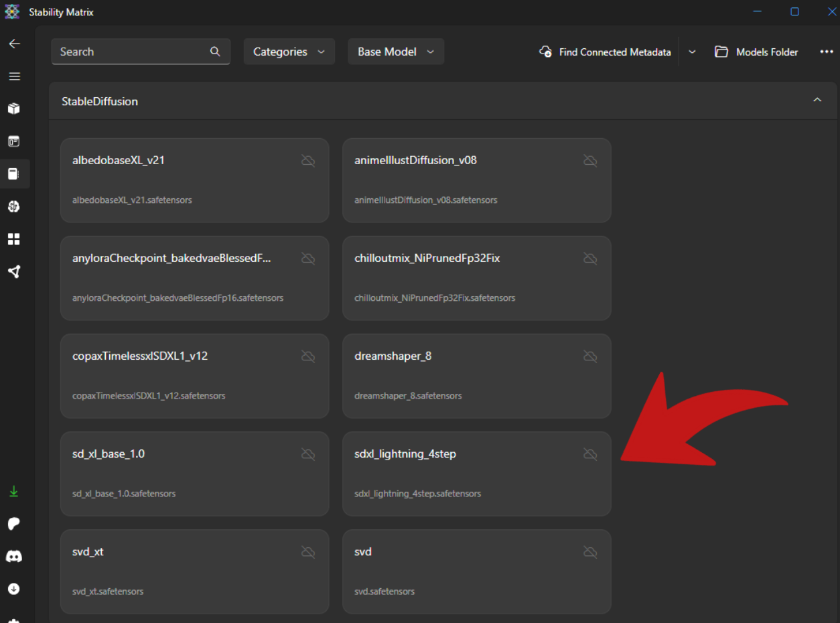Image resolution: width=840 pixels, height=623 pixels.
Task: Open the hamburger menu in the sidebar
Action: pyautogui.click(x=14, y=76)
